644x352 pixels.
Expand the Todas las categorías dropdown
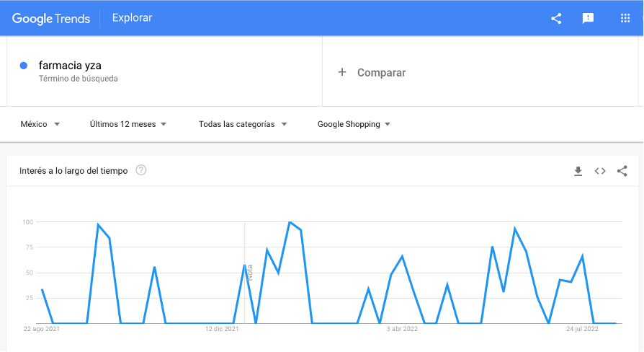[x=243, y=124]
